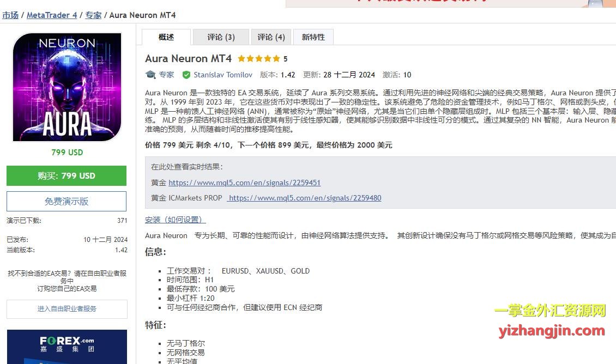
Task: Click the 信息: heading
Action: click(x=155, y=252)
